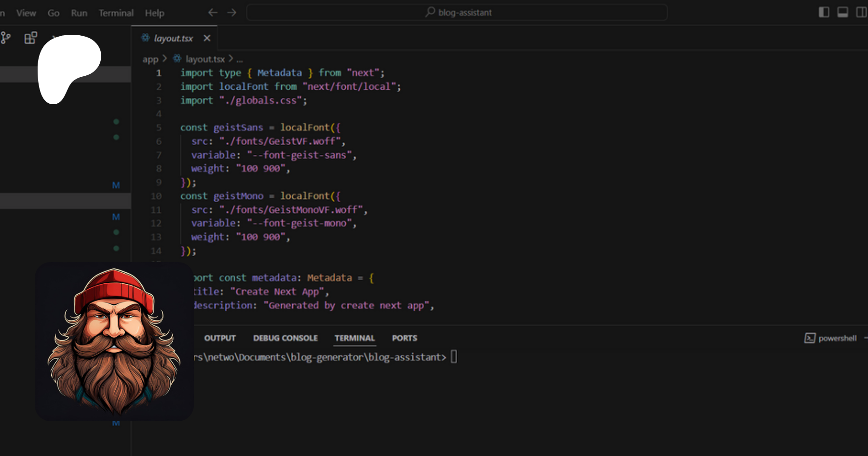Open the Extensions view icon
This screenshot has height=456, width=868.
[x=30, y=38]
